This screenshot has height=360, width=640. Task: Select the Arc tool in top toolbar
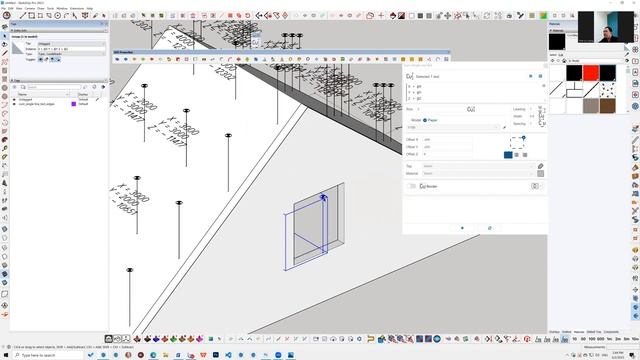coord(66,16)
